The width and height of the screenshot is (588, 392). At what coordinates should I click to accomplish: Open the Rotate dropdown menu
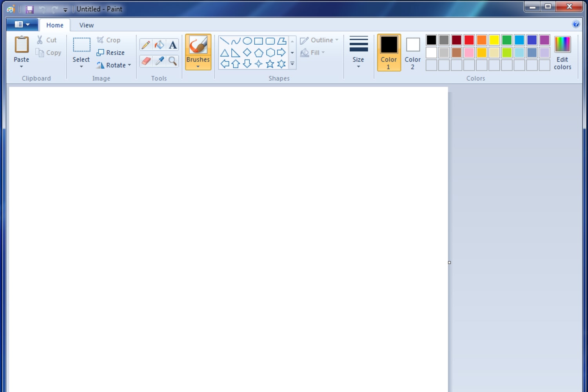pyautogui.click(x=129, y=65)
